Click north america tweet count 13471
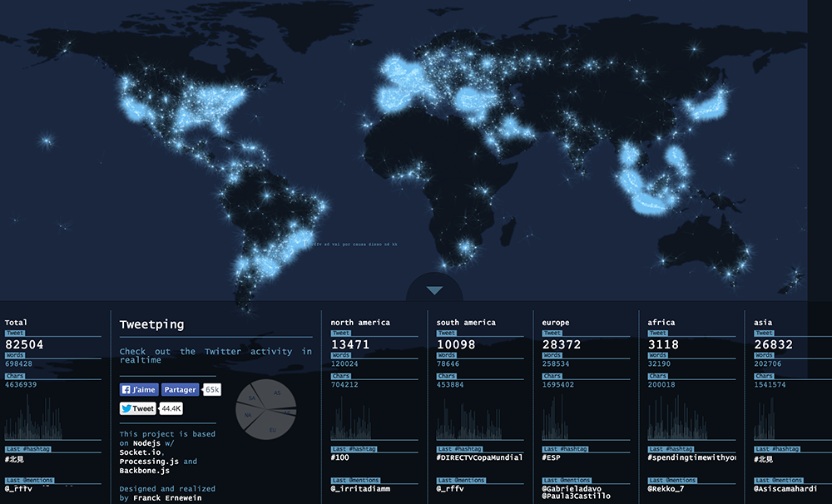The image size is (832, 504). [349, 344]
